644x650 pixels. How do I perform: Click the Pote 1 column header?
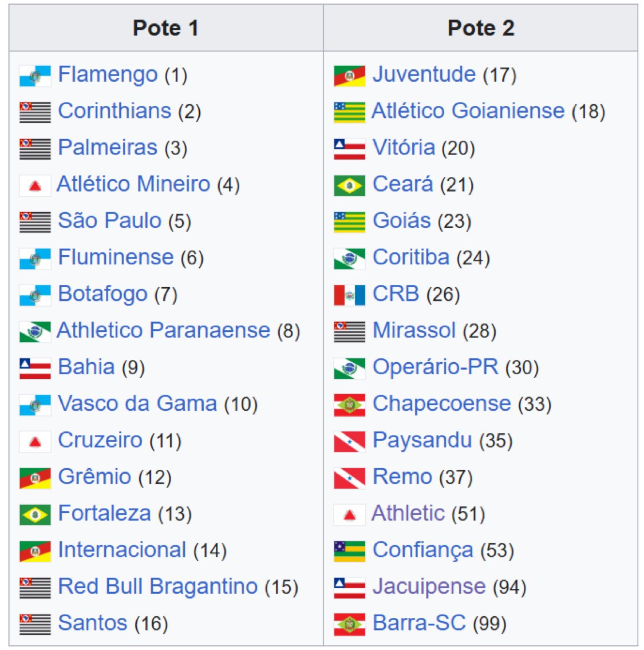(x=165, y=28)
